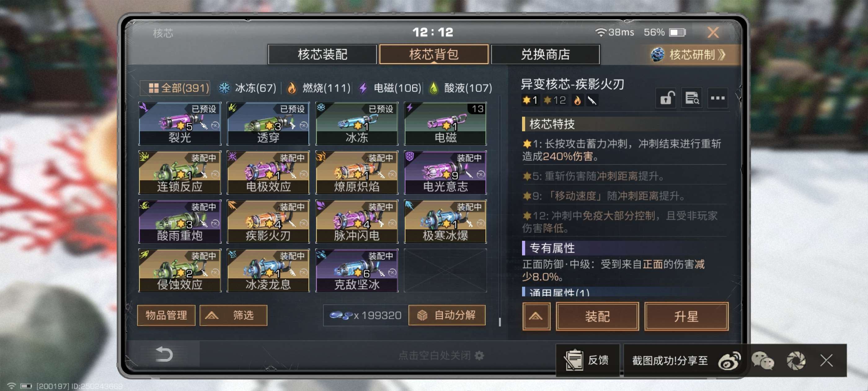The width and height of the screenshot is (868, 391).
Task: Filter cores by 燃烧 element
Action: pos(319,88)
